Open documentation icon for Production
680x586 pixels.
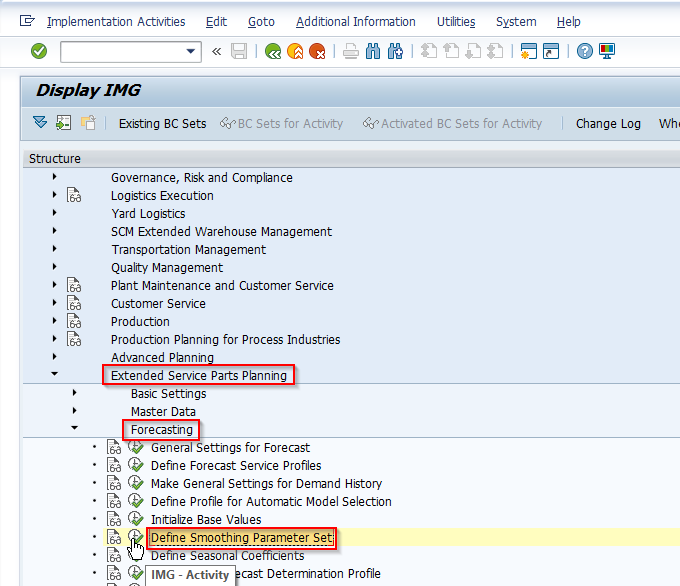[x=74, y=321]
